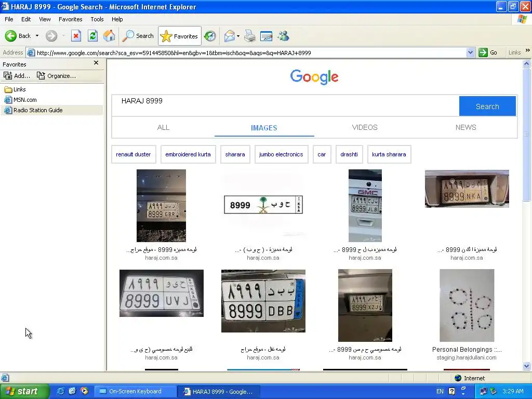
Task: Open the white 8999 KSA plate image
Action: point(263,205)
